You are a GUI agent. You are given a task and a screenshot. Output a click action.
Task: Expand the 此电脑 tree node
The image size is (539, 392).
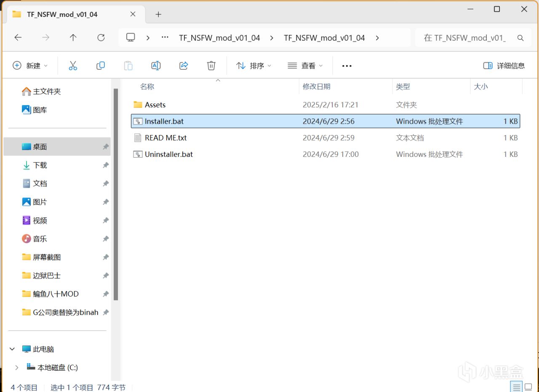coord(13,349)
